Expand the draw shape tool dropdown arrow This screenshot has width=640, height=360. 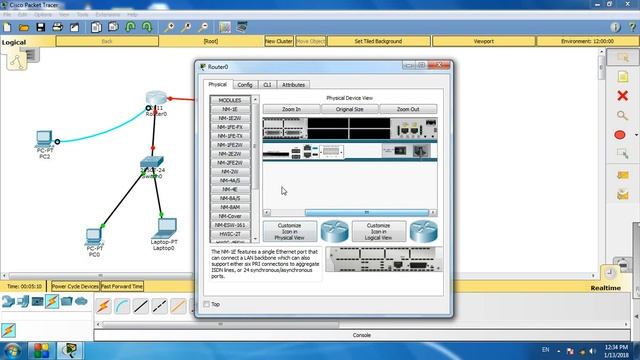tap(636, 135)
